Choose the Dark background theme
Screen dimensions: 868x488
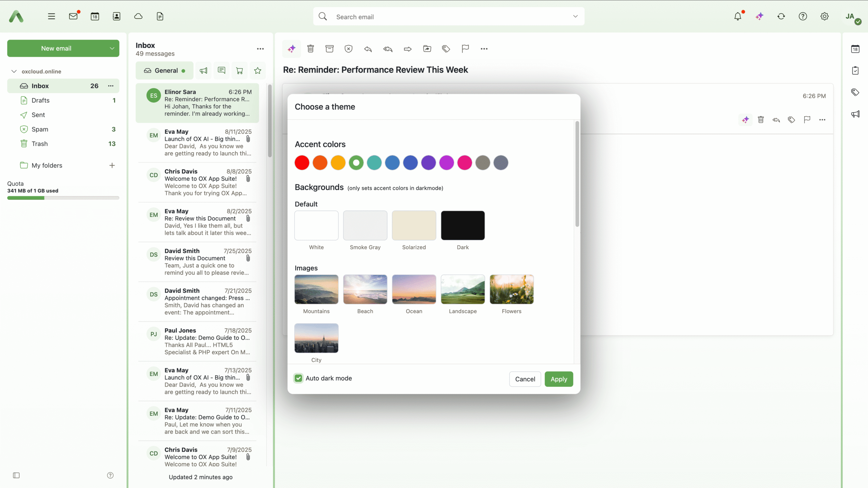pos(463,225)
